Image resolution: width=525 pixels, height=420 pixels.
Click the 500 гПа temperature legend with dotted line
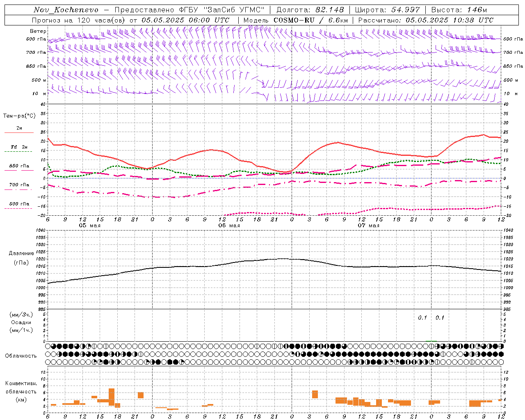tap(19, 205)
